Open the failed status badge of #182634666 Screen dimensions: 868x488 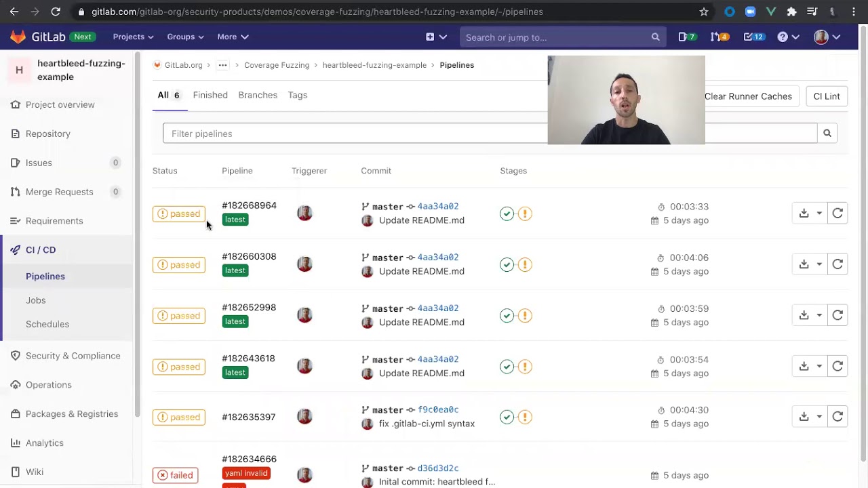pyautogui.click(x=175, y=475)
